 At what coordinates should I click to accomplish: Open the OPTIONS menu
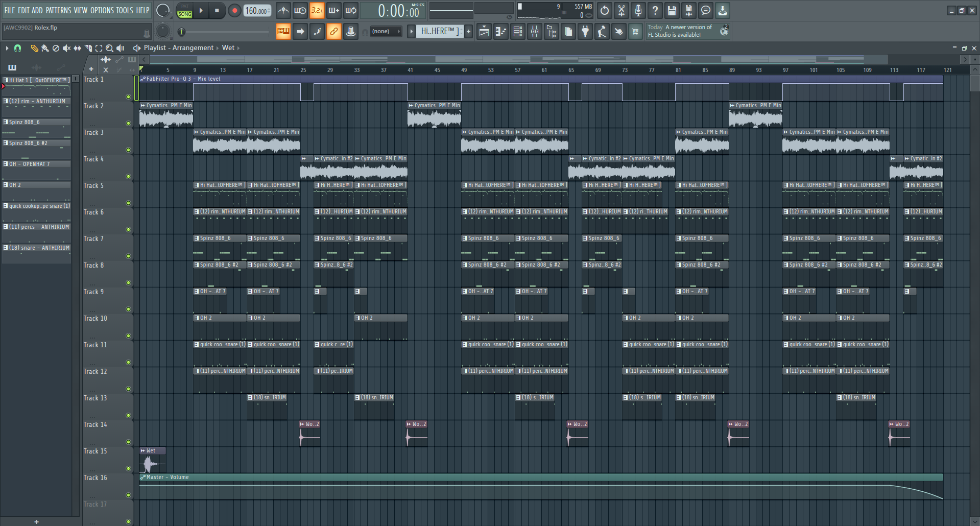102,10
